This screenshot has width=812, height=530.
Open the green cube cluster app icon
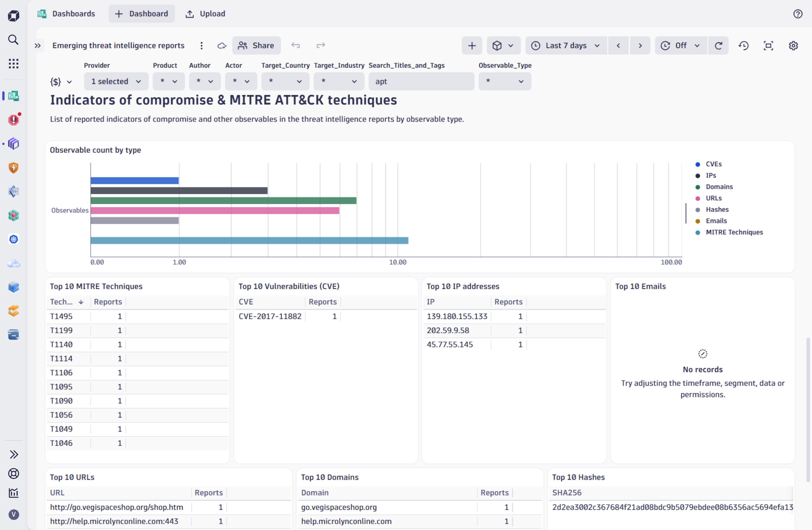14,216
